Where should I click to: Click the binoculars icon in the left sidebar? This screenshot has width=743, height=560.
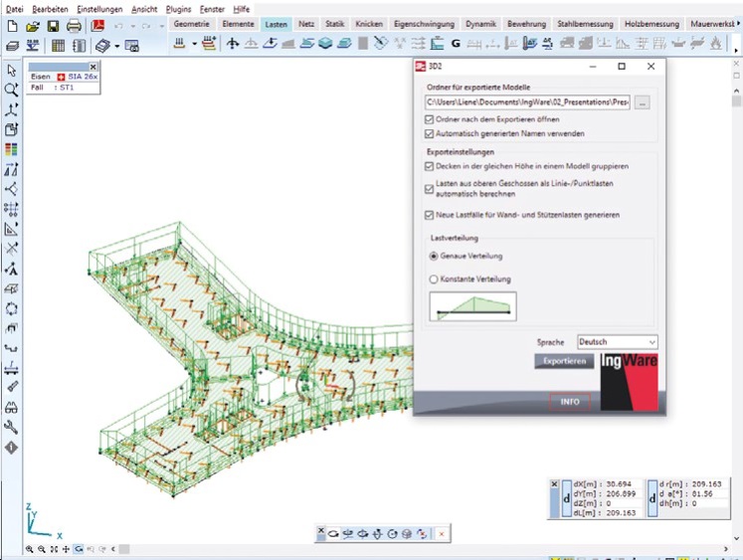point(11,408)
